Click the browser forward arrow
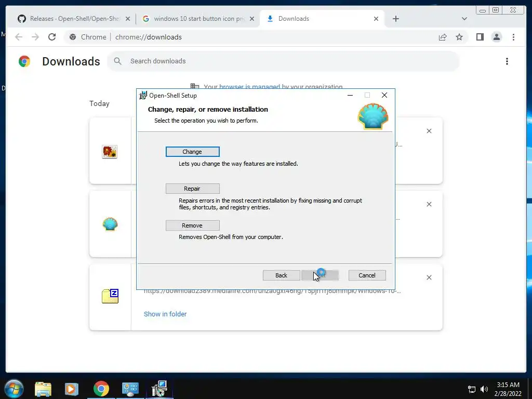532x399 pixels. [x=35, y=37]
